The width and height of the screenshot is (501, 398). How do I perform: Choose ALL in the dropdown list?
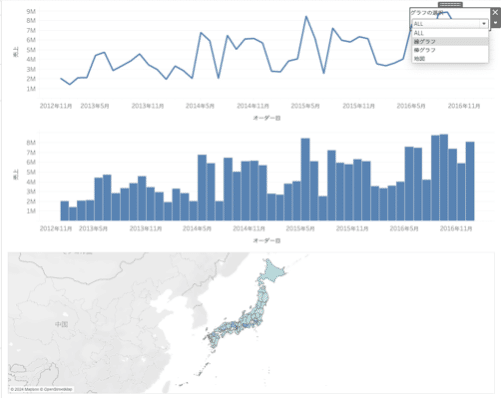[450, 33]
